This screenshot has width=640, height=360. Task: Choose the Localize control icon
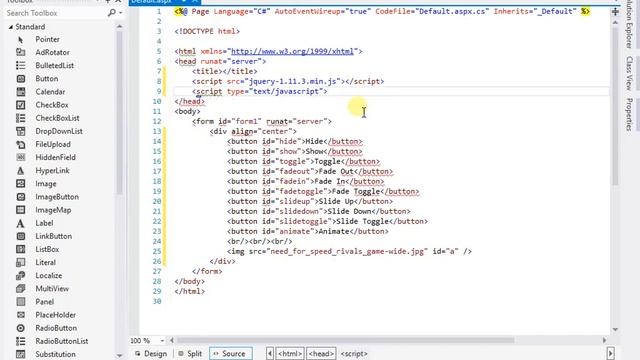point(20,276)
